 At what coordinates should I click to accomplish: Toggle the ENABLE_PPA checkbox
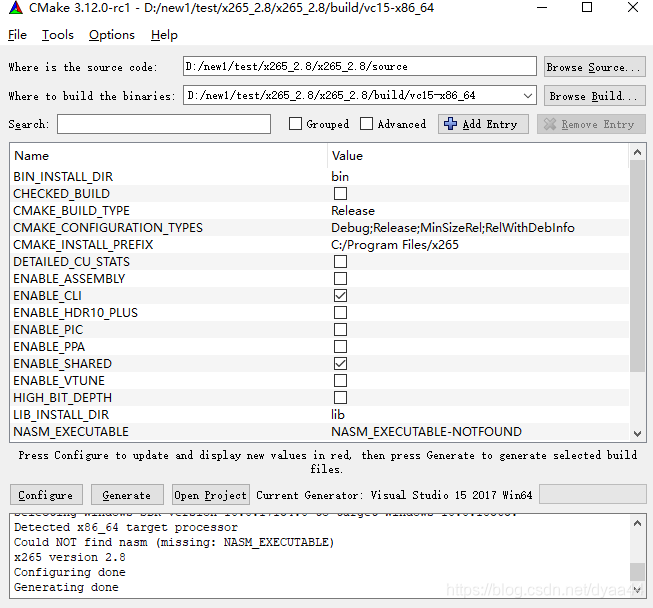(x=340, y=346)
